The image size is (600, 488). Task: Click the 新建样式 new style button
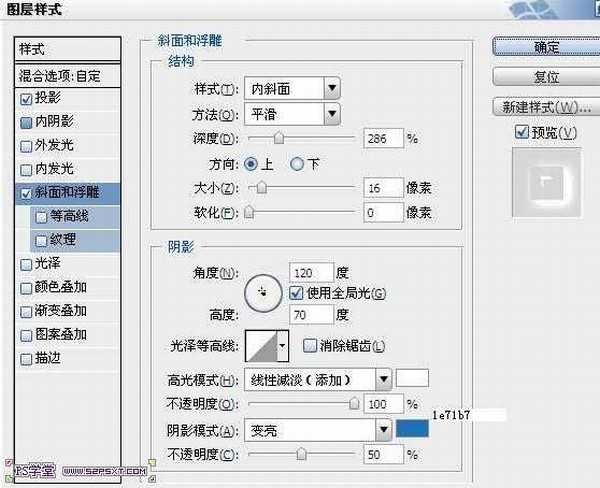coord(546,107)
